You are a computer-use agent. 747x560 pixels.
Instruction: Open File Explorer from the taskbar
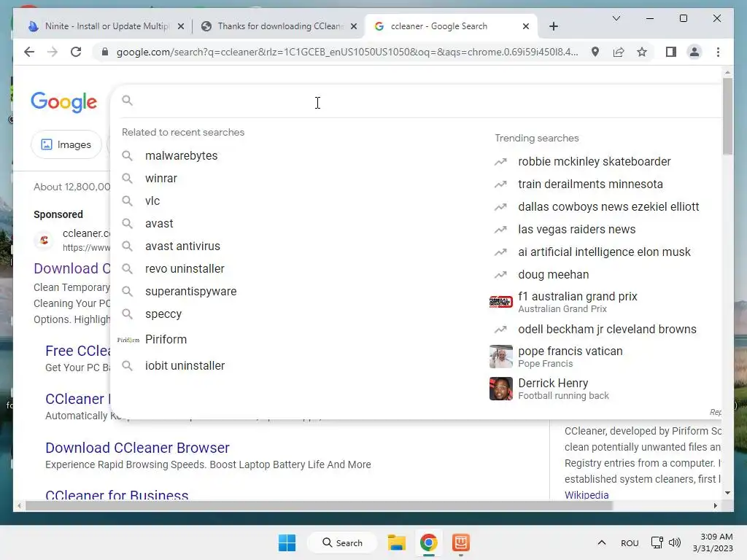[x=396, y=542]
